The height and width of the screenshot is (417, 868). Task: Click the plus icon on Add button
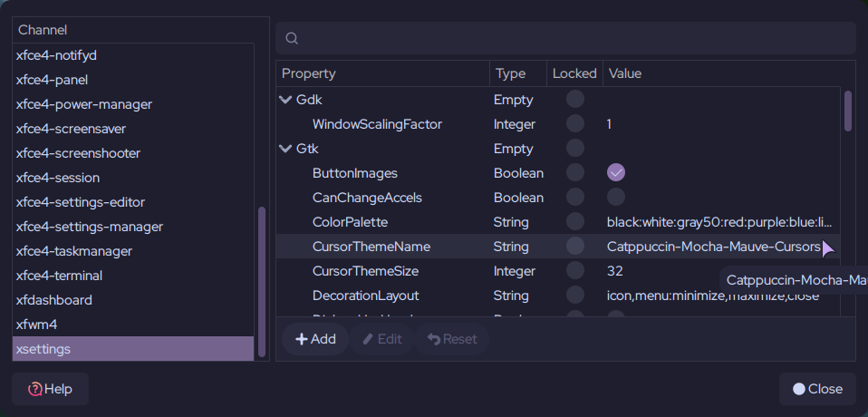pos(301,339)
